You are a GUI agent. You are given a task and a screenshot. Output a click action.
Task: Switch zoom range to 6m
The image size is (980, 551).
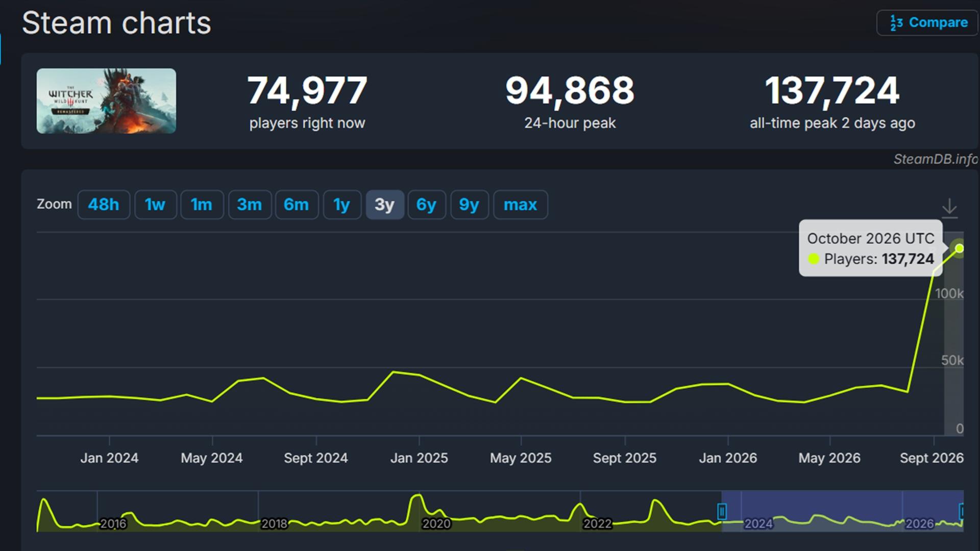(297, 205)
